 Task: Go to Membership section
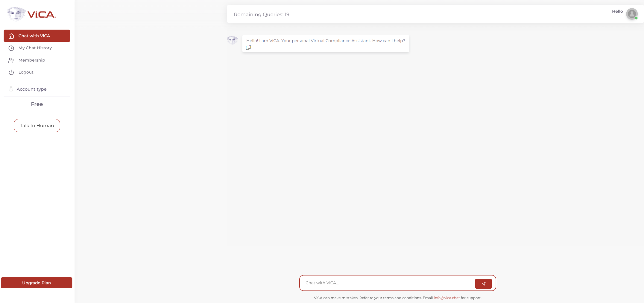point(32,60)
